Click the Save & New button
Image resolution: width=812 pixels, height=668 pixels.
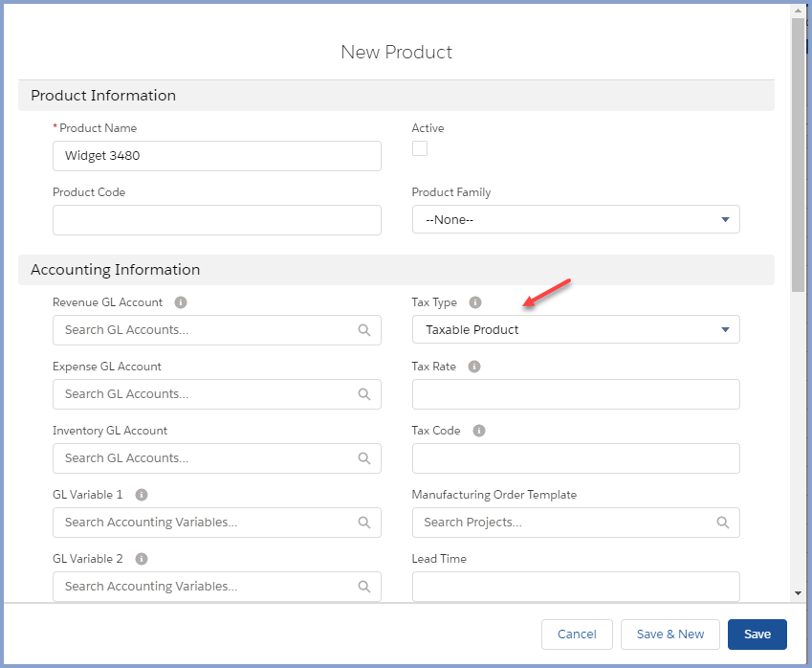pos(670,635)
